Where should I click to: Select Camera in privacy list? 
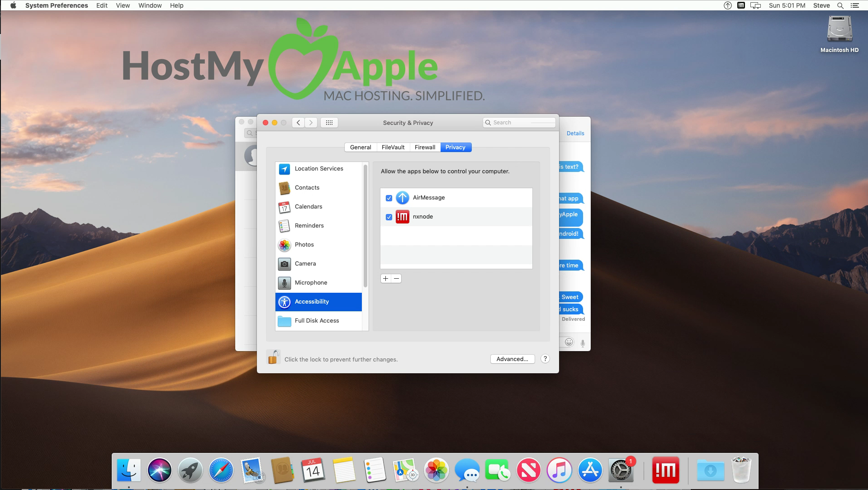(318, 264)
